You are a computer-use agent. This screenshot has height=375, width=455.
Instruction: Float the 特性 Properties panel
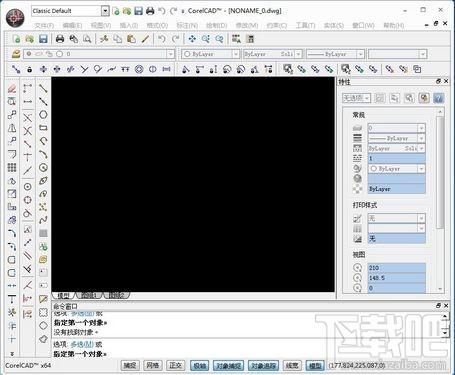(x=438, y=81)
